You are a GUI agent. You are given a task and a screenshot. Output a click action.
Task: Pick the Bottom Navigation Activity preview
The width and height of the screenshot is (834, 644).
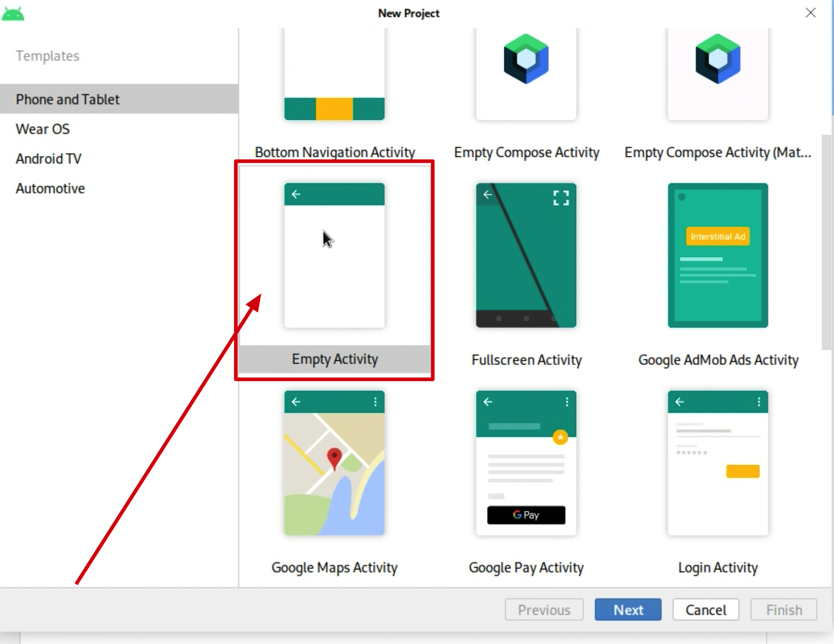334,75
